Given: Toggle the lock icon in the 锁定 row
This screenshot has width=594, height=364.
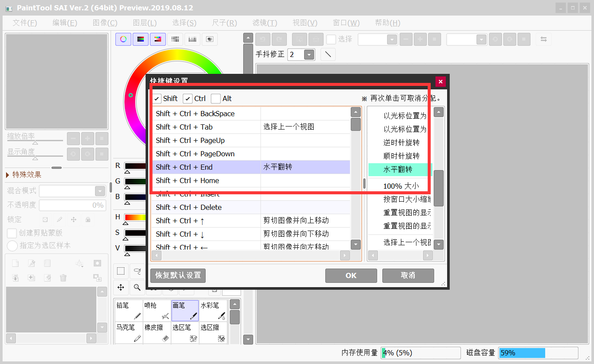Looking at the screenshot, I should pos(88,219).
